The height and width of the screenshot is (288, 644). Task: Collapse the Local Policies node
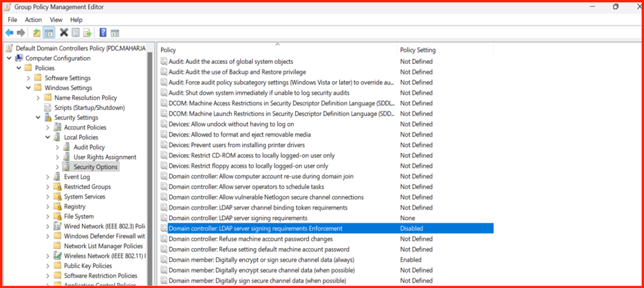(47, 137)
